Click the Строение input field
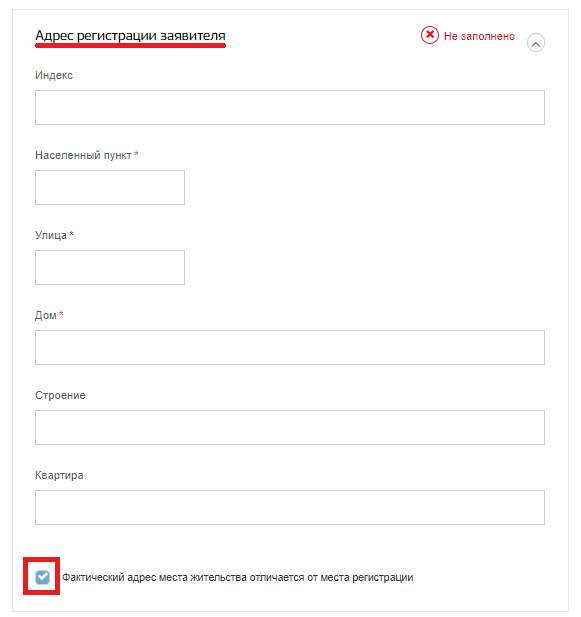 click(x=290, y=427)
